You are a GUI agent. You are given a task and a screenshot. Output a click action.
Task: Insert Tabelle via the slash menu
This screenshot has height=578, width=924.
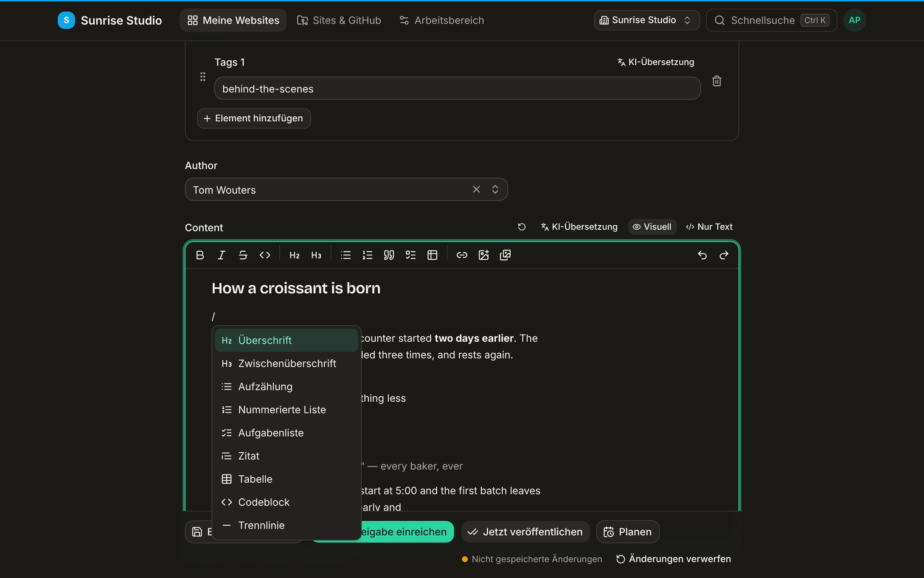point(286,479)
